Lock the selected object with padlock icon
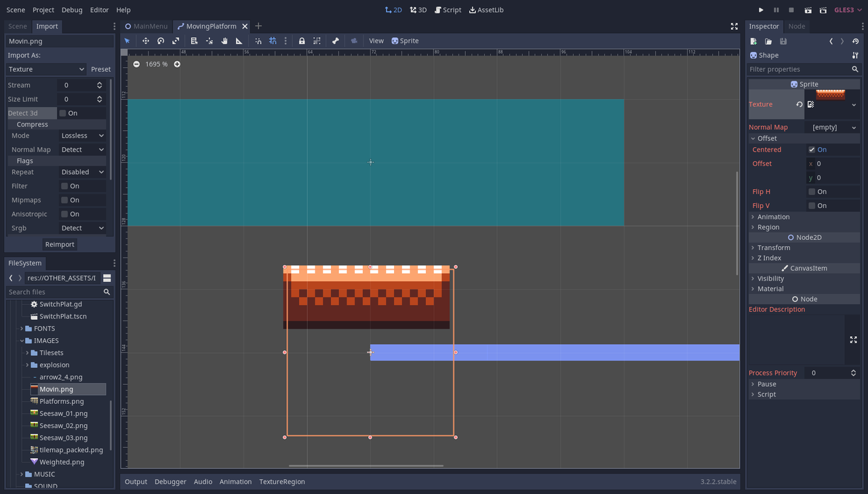 pos(302,41)
